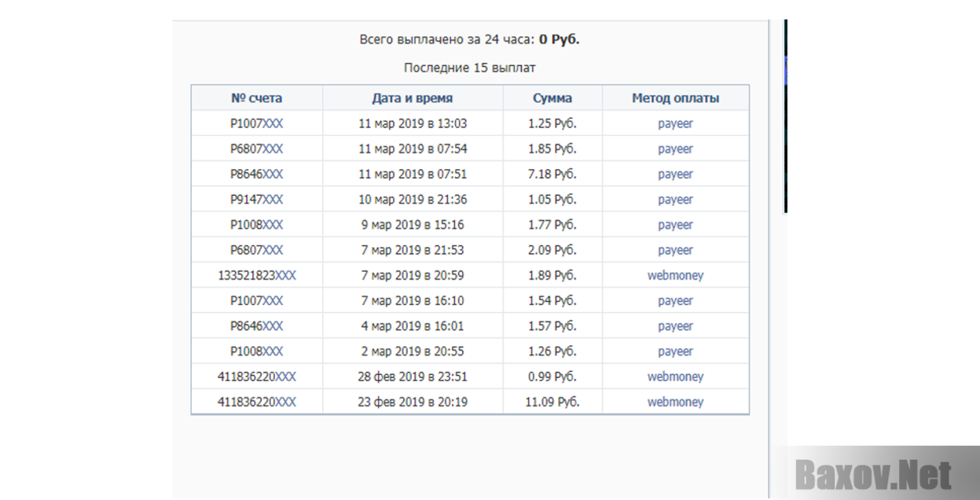This screenshot has width=980, height=500.
Task: Click the amount '1.05 Руб.'
Action: (552, 200)
